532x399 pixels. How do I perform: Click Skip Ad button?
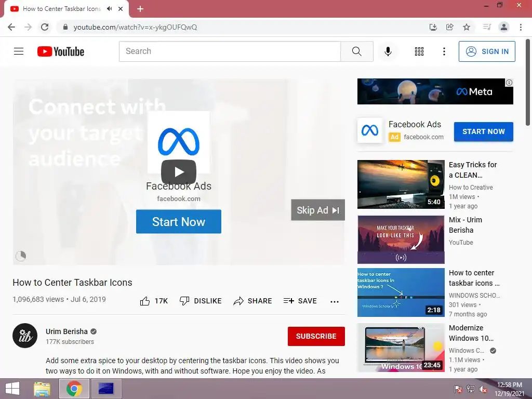318,210
